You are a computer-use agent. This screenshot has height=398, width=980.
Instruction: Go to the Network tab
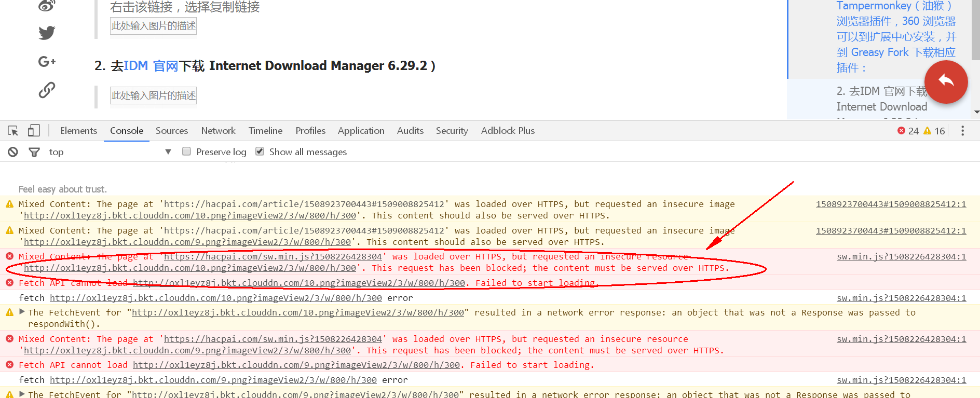218,131
